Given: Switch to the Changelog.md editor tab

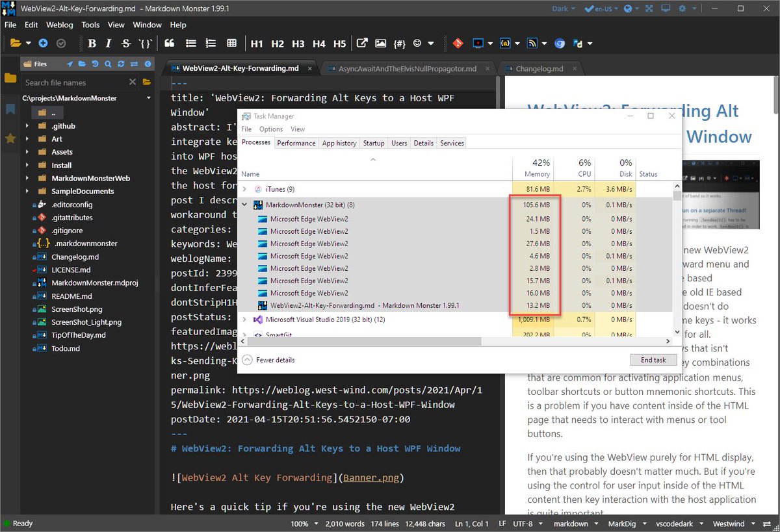Looking at the screenshot, I should tap(539, 68).
